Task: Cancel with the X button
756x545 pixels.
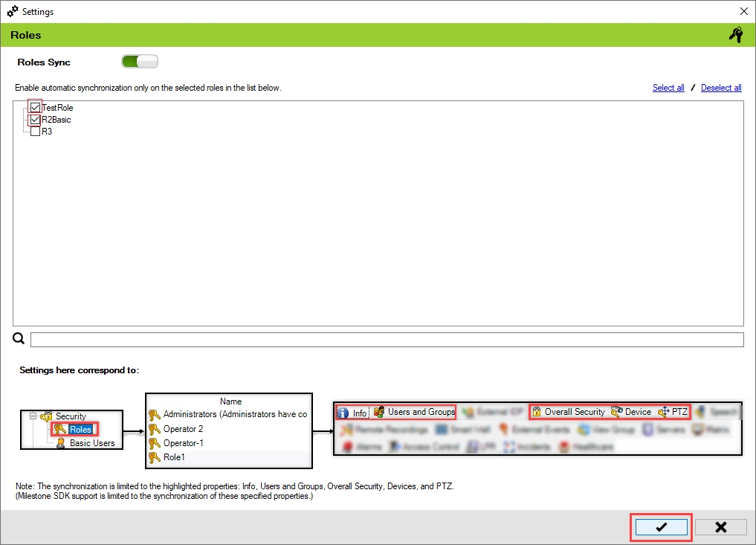Action: tap(720, 527)
